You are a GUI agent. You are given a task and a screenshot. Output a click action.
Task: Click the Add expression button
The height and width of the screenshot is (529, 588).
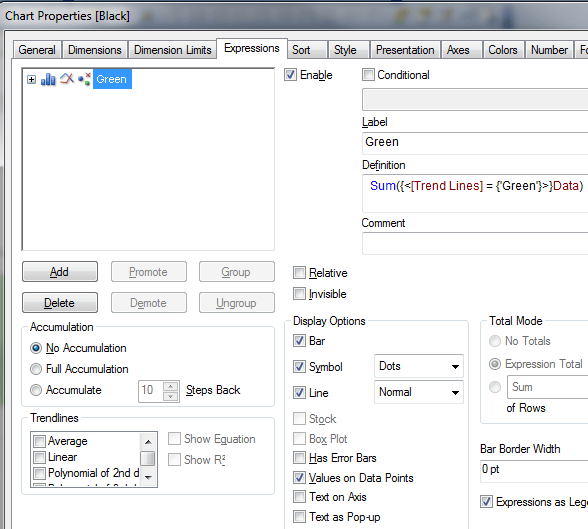[60, 271]
